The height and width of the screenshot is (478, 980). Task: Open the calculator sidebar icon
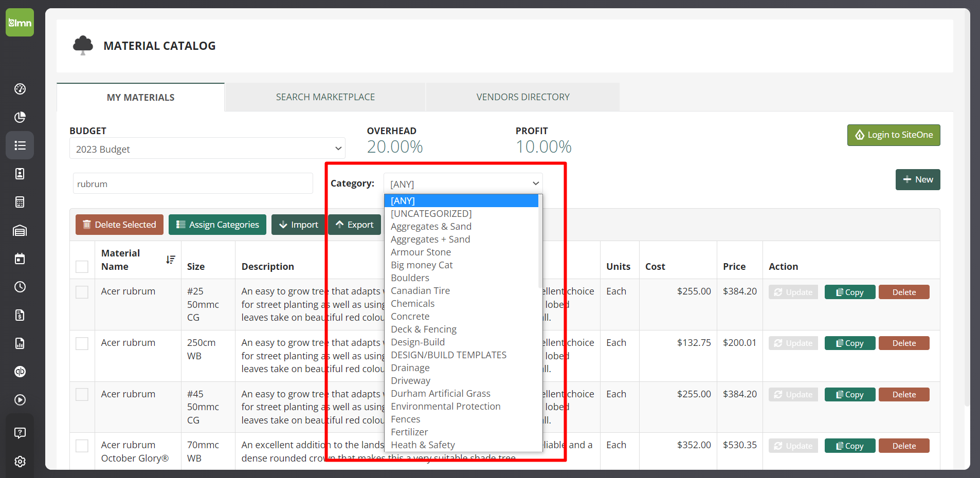[x=20, y=202]
